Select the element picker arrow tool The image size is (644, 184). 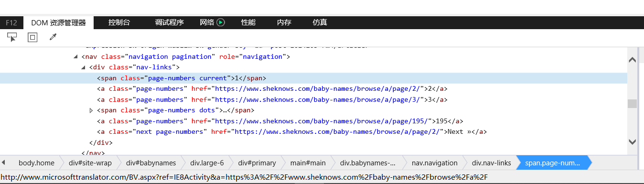pyautogui.click(x=12, y=37)
